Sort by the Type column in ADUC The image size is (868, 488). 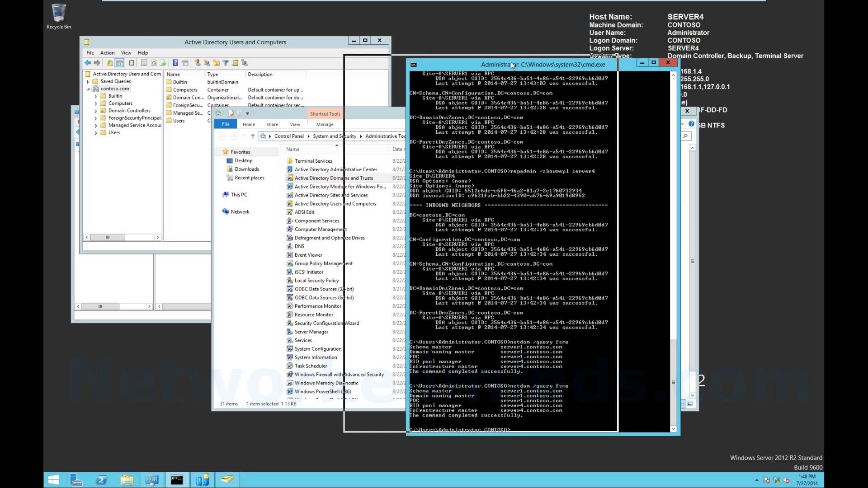225,75
